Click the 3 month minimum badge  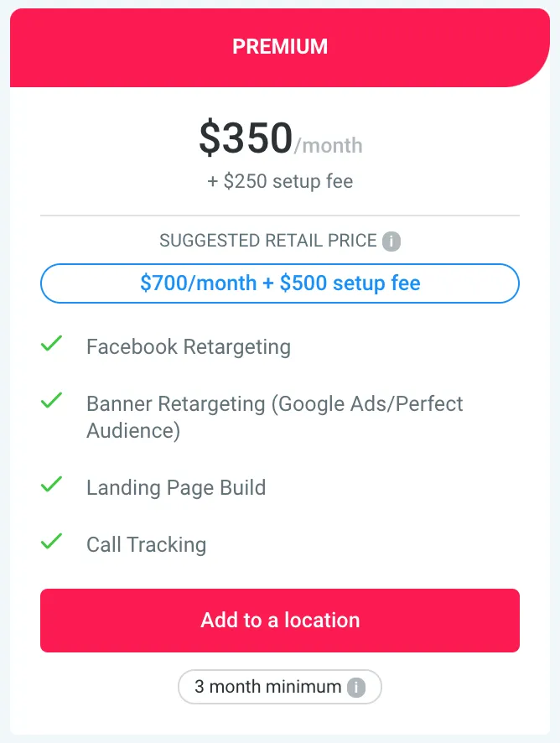280,687
